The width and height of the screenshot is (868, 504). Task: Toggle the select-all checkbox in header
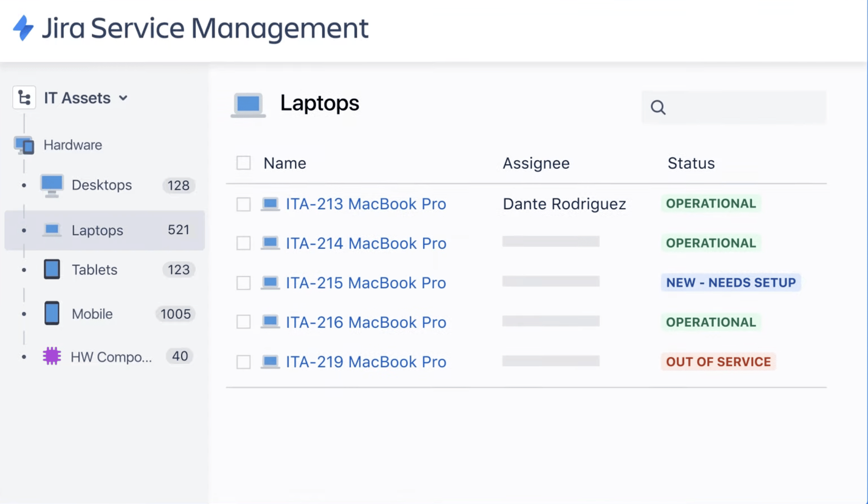coord(243,163)
